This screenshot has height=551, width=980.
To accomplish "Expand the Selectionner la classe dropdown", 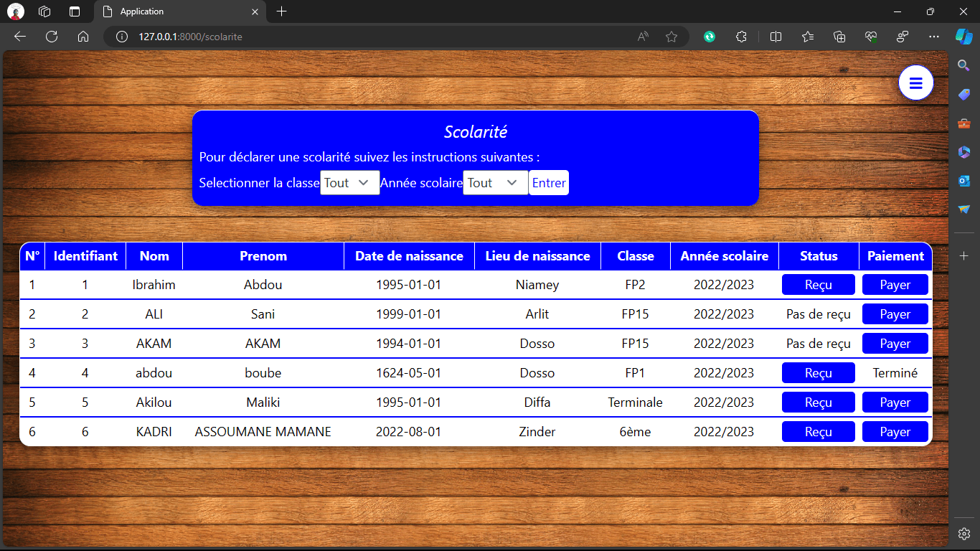I will point(350,183).
